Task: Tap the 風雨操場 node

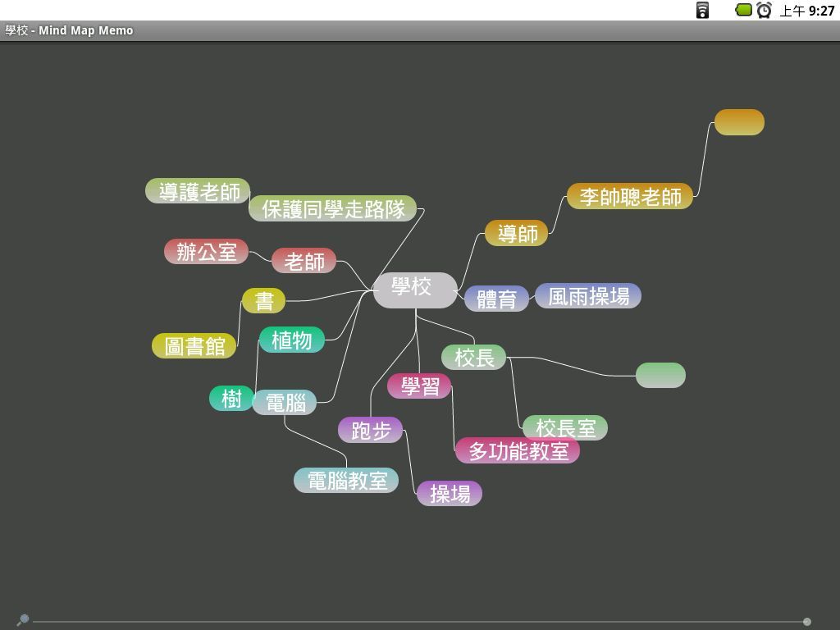Action: (588, 296)
